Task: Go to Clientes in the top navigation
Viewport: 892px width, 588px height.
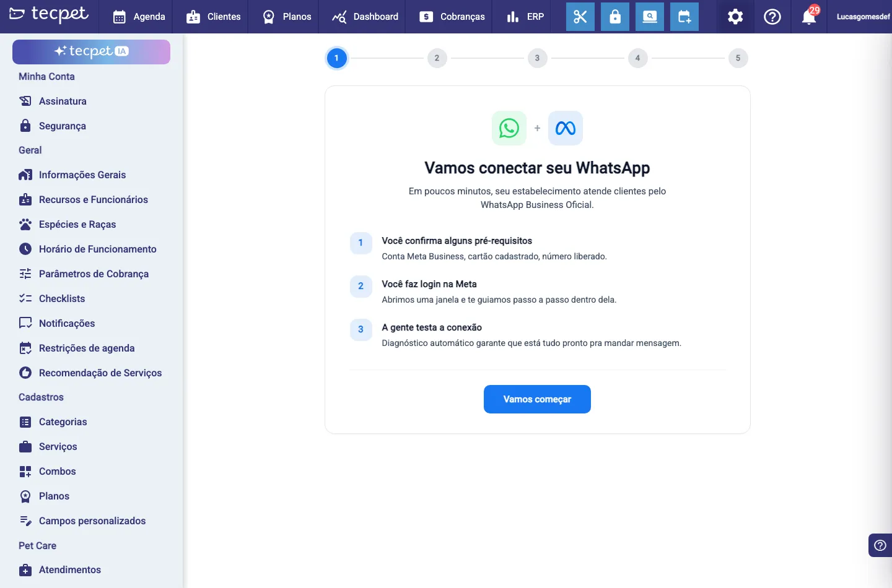Action: click(x=214, y=17)
